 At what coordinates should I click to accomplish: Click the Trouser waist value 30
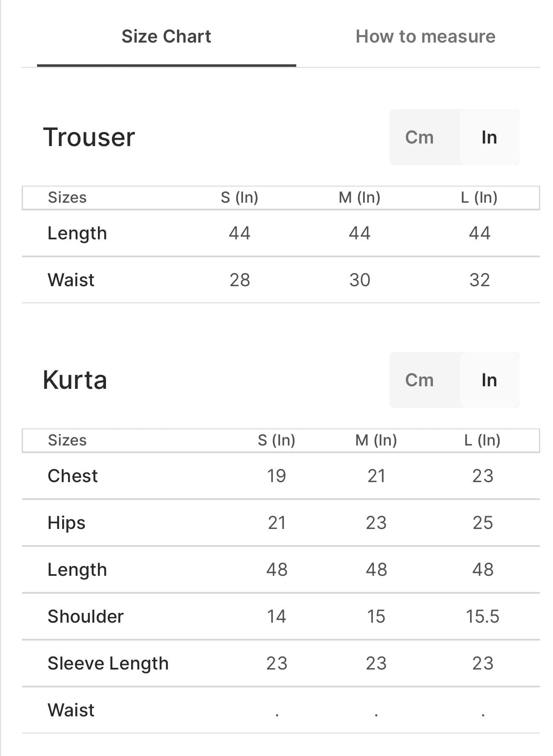click(360, 280)
